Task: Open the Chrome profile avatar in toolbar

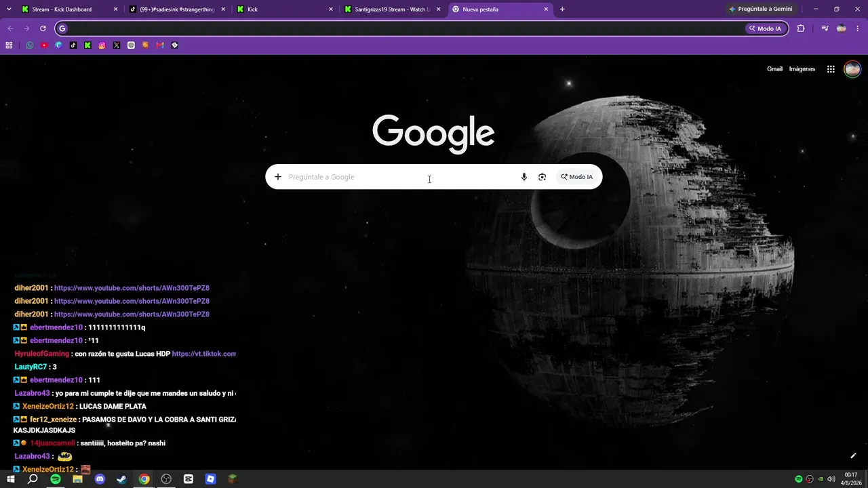Action: click(x=842, y=28)
